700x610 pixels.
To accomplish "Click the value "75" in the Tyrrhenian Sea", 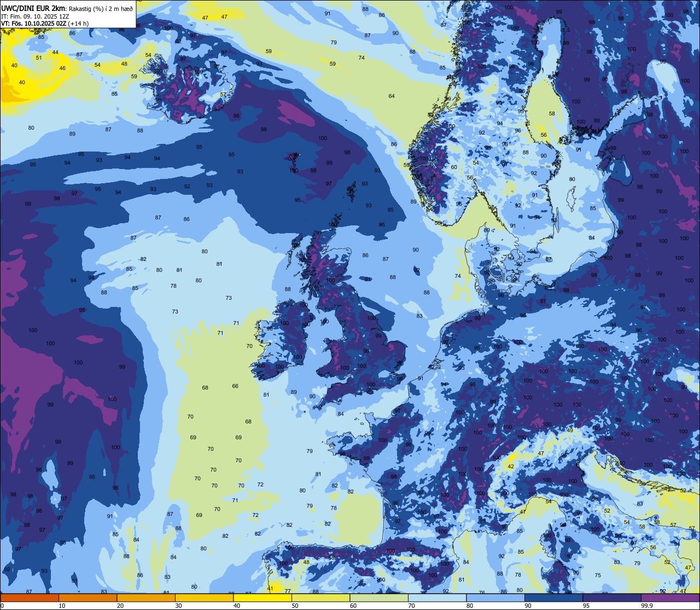I will click(598, 576).
